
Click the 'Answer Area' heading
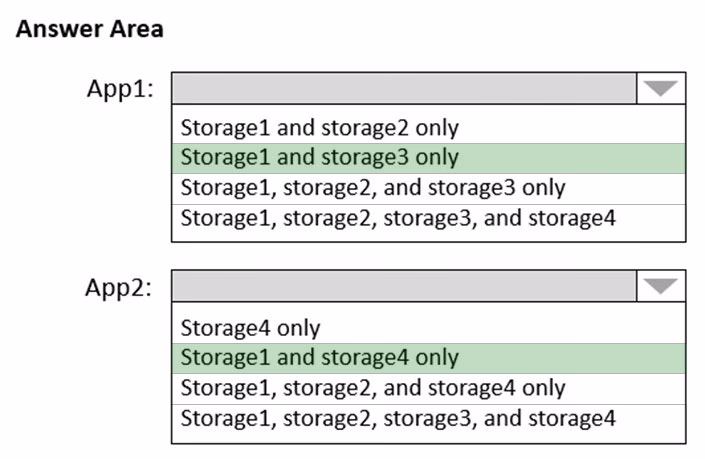pos(89,29)
